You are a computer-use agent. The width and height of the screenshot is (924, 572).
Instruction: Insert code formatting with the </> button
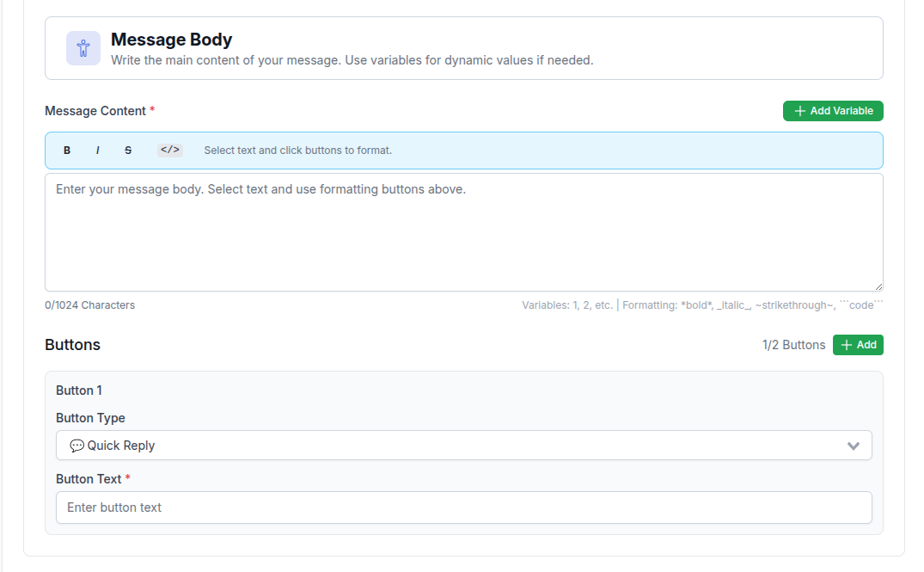[x=169, y=150]
